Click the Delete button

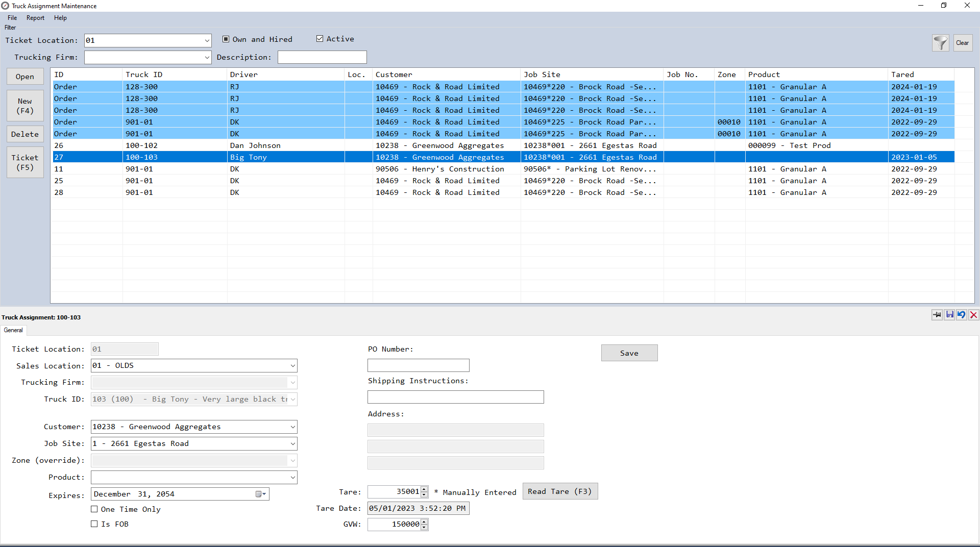(x=25, y=134)
